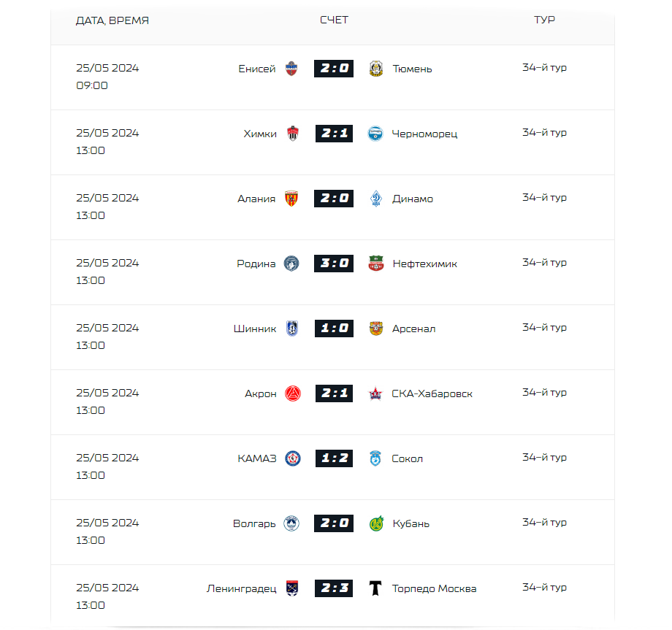Screen dimensions: 672x630
Task: Open the Ленинградец 2:3 match score
Action: [x=335, y=588]
